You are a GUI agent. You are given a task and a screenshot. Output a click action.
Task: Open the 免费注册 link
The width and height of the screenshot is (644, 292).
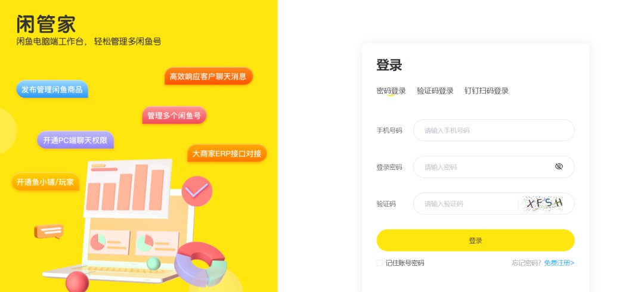click(x=559, y=263)
